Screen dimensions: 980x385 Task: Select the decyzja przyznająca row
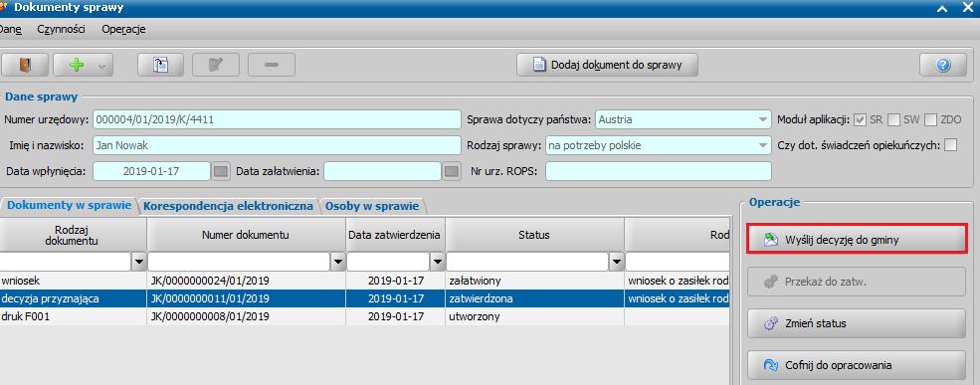click(364, 298)
